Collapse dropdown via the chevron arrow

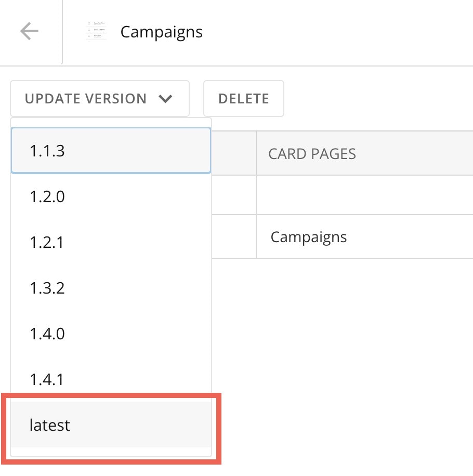point(165,99)
